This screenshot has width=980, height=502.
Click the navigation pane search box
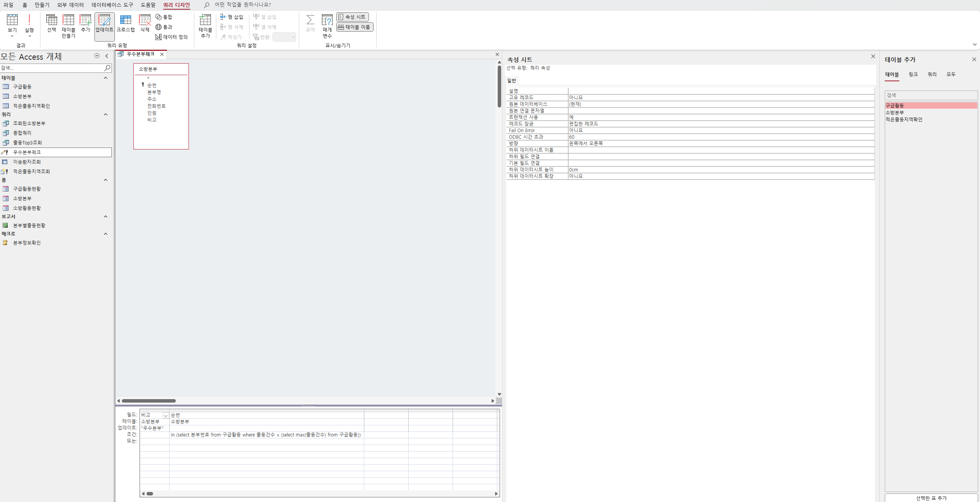[52, 68]
